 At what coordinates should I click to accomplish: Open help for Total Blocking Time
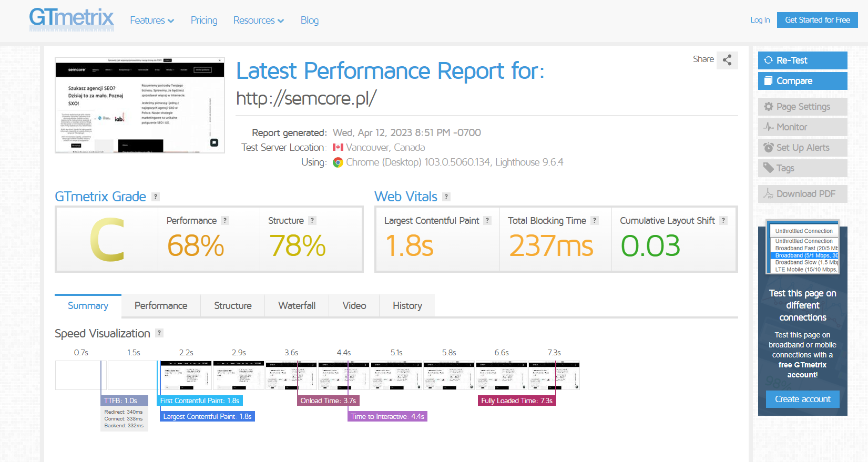(595, 221)
